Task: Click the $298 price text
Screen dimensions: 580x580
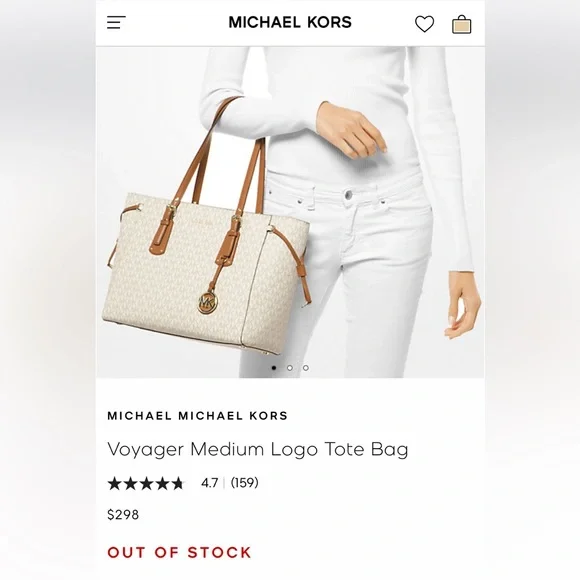Action: pyautogui.click(x=123, y=515)
